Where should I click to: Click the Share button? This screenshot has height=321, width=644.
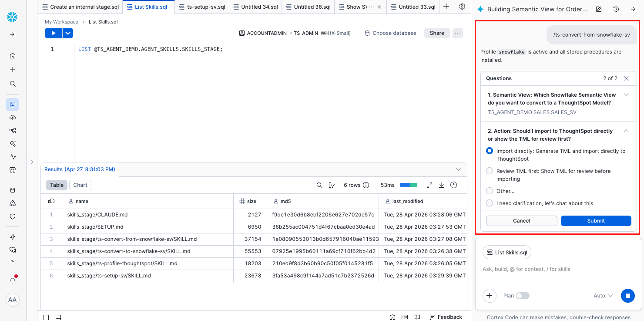coord(437,33)
